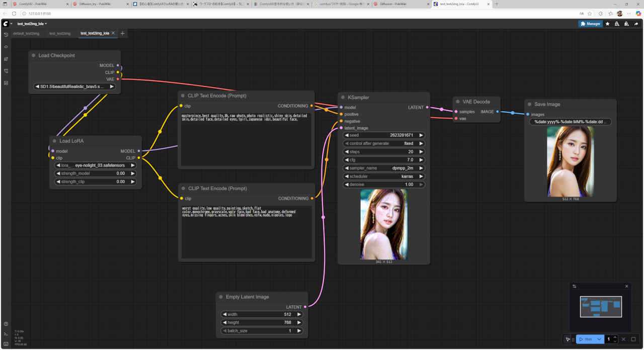Click the select-mode cursor icon near Run

[568, 339]
